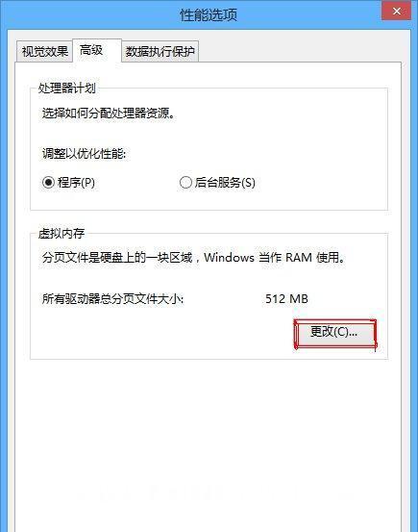Viewport: 418px width, 532px height.
Task: Open the 数据执行保护 tab
Action: point(160,52)
